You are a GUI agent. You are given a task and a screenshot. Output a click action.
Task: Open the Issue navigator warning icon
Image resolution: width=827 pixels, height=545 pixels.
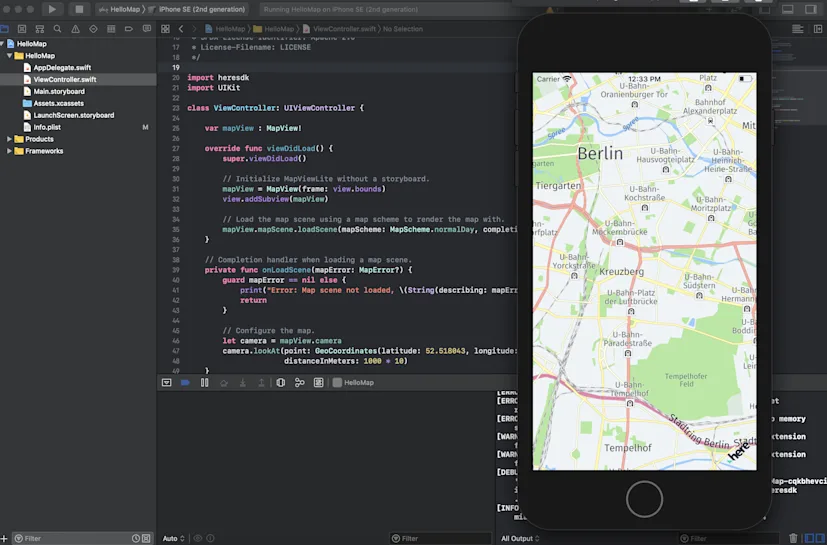pos(75,29)
